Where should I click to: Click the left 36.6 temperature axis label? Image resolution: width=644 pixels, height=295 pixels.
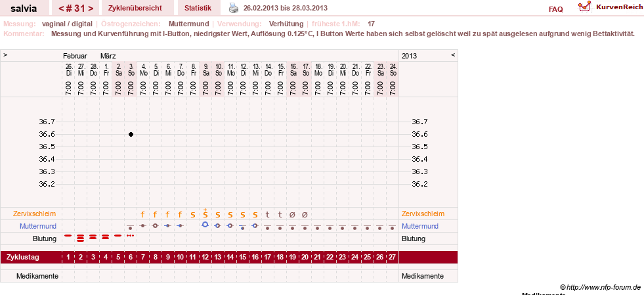point(47,134)
